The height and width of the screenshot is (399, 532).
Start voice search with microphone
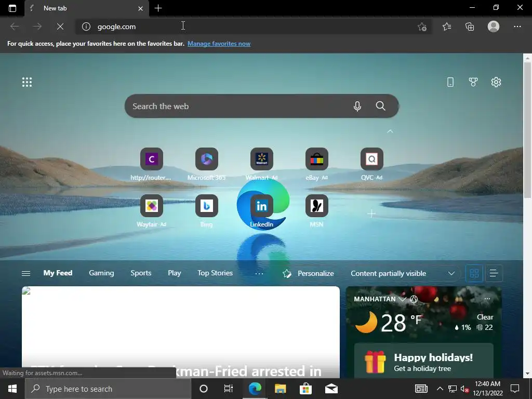coord(357,106)
